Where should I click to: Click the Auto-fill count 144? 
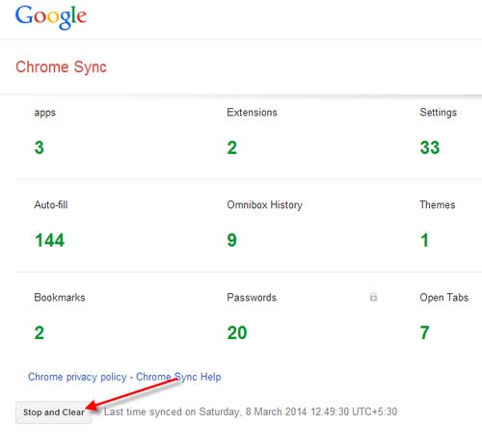[x=50, y=240]
